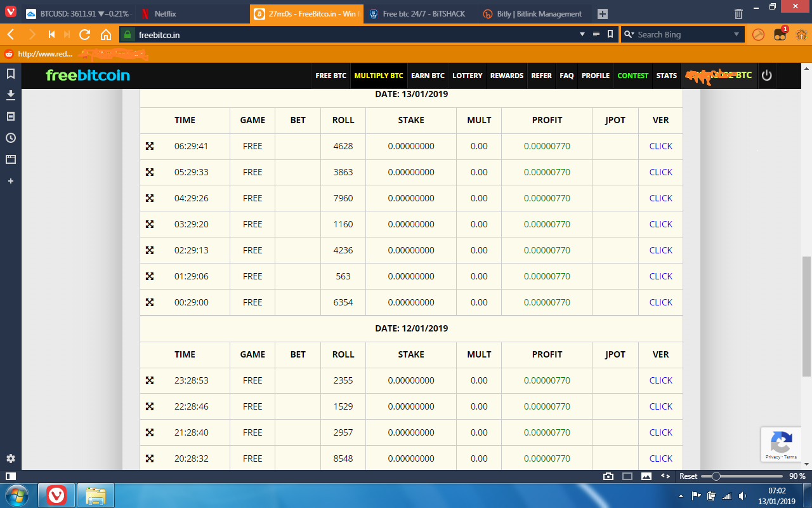The image size is (812, 508).
Task: Click the row icon beside 06:29:41
Action: coord(150,146)
